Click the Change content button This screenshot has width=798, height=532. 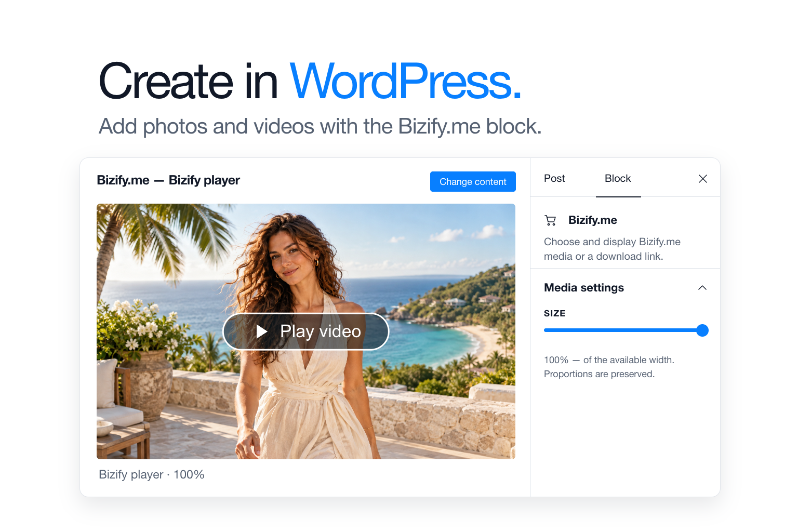click(x=473, y=181)
